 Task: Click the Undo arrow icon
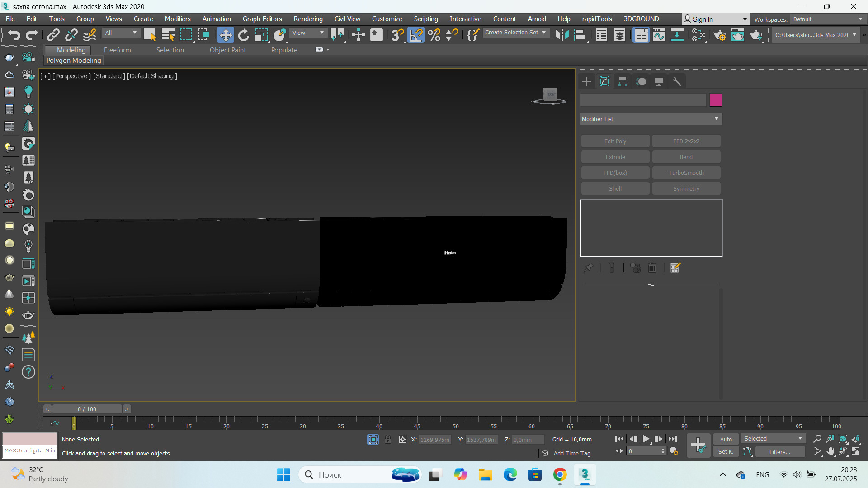point(14,35)
